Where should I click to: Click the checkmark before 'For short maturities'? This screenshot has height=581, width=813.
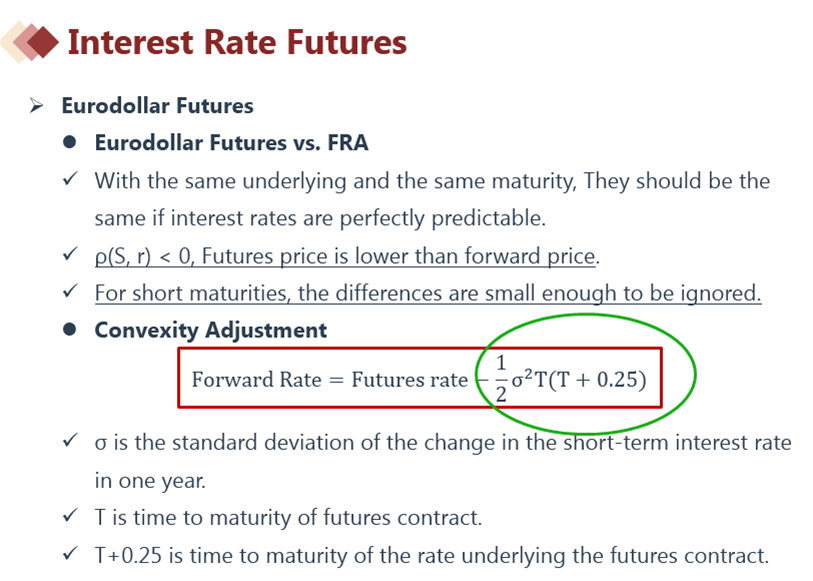pos(70,291)
